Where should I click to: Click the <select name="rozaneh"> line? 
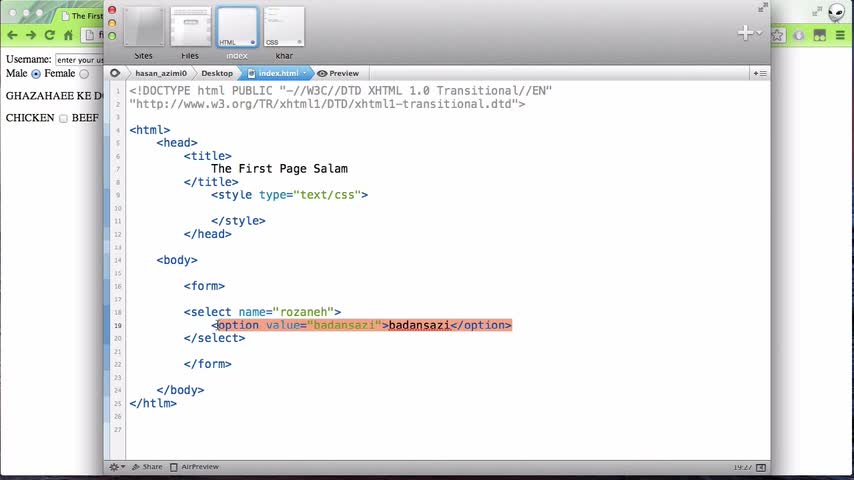(262, 312)
